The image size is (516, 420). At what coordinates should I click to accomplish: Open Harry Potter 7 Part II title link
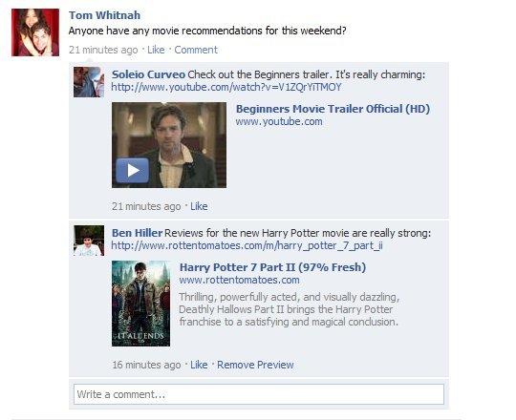[x=272, y=267]
